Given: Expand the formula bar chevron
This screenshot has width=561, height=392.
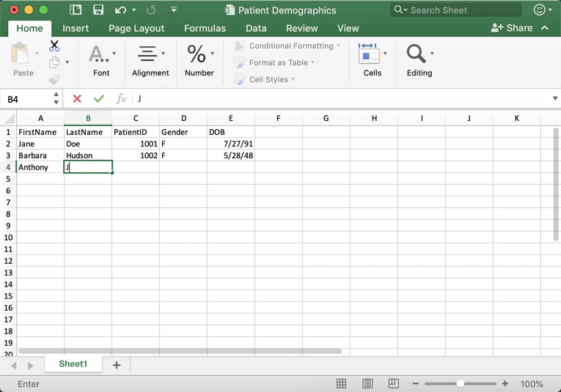Looking at the screenshot, I should tap(554, 99).
